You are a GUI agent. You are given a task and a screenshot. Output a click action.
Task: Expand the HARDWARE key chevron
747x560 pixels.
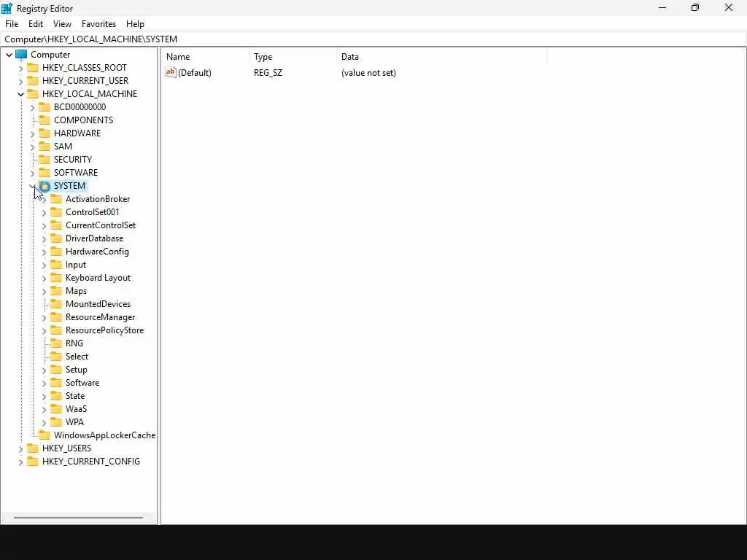click(32, 134)
